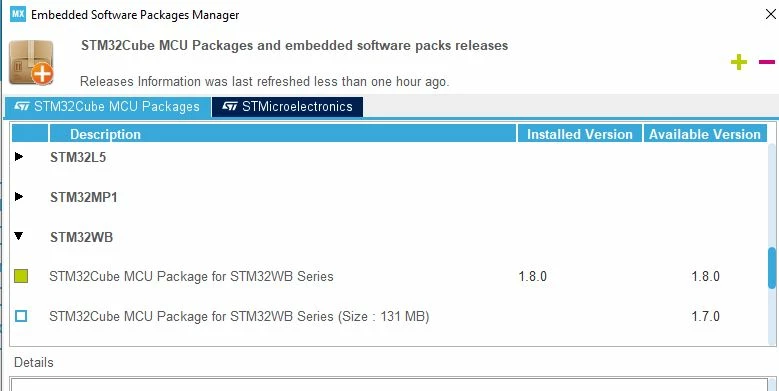
Task: Switch to STM32Cube MCU Packages tab
Action: click(x=107, y=107)
